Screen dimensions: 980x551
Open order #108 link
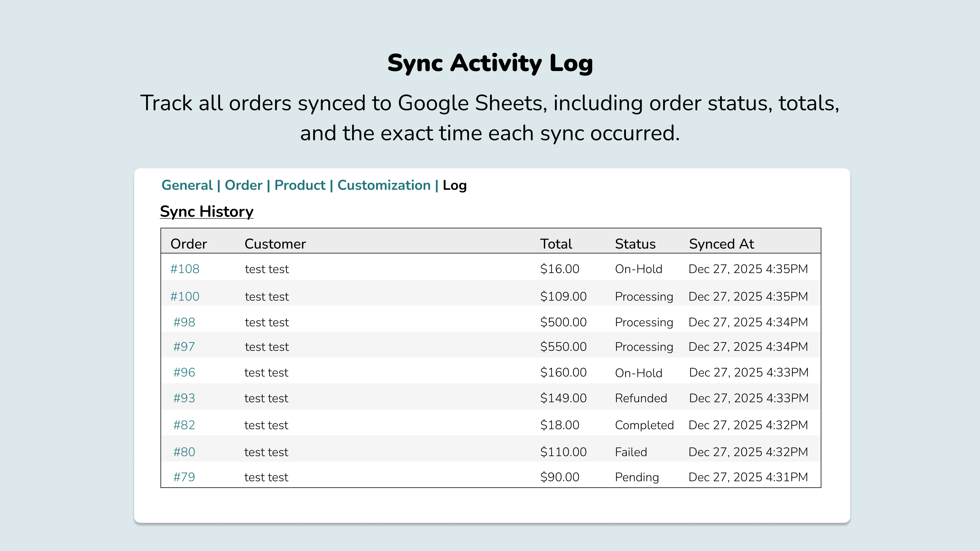point(184,269)
